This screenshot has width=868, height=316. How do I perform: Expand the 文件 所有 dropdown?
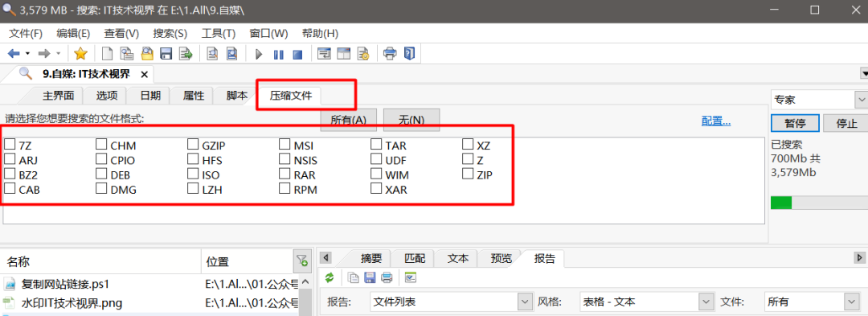[x=851, y=302]
